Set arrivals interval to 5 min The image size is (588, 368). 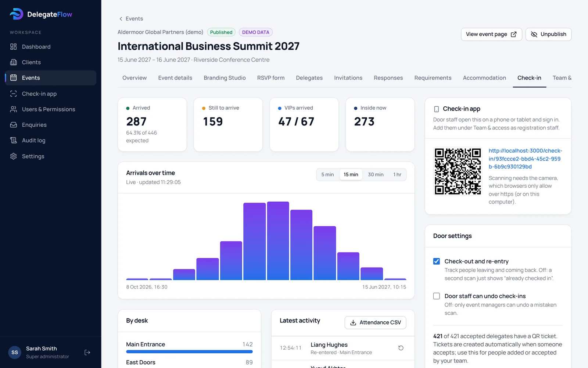click(327, 174)
